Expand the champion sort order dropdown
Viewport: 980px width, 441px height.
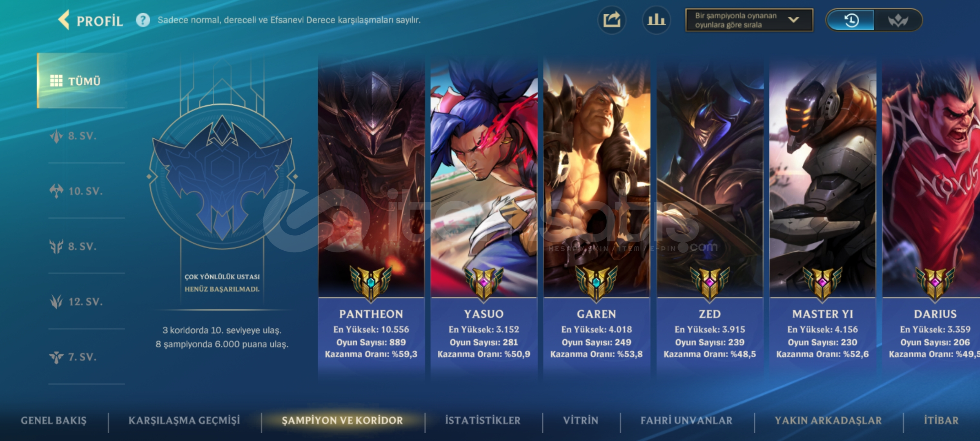click(749, 20)
